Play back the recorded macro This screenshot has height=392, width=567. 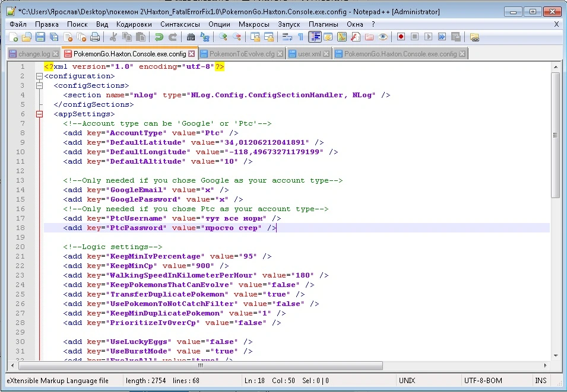click(428, 37)
